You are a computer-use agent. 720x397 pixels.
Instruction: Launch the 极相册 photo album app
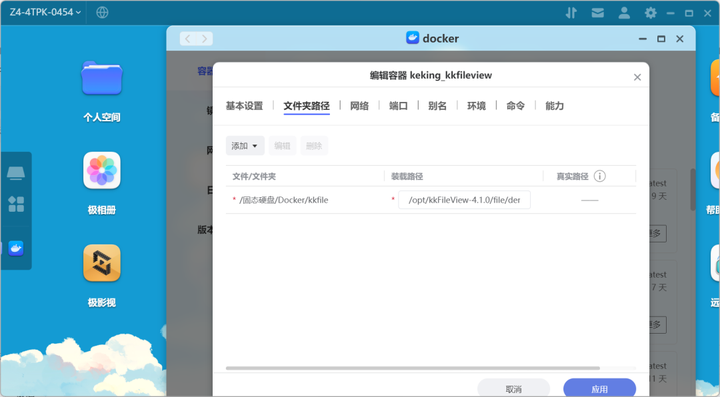pos(102,170)
